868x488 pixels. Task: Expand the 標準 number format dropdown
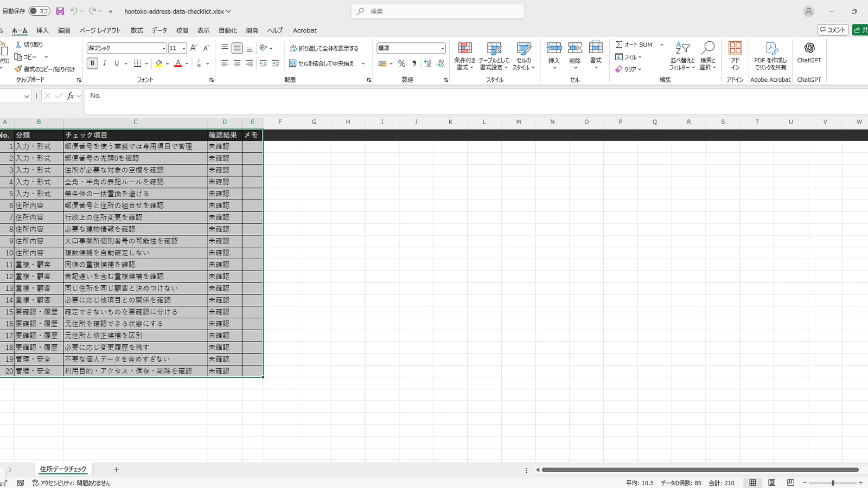[443, 48]
